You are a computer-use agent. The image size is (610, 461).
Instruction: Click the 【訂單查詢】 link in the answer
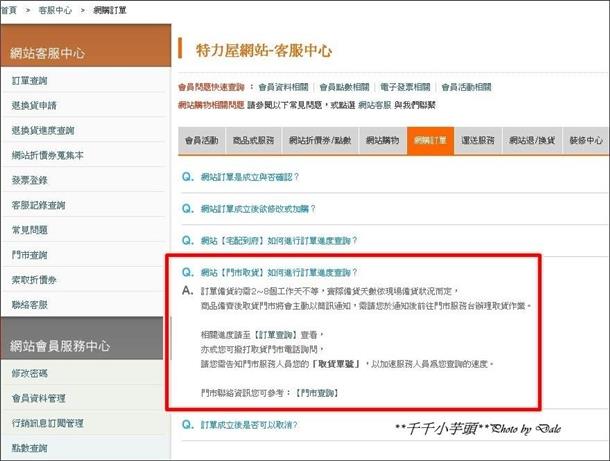(x=274, y=335)
